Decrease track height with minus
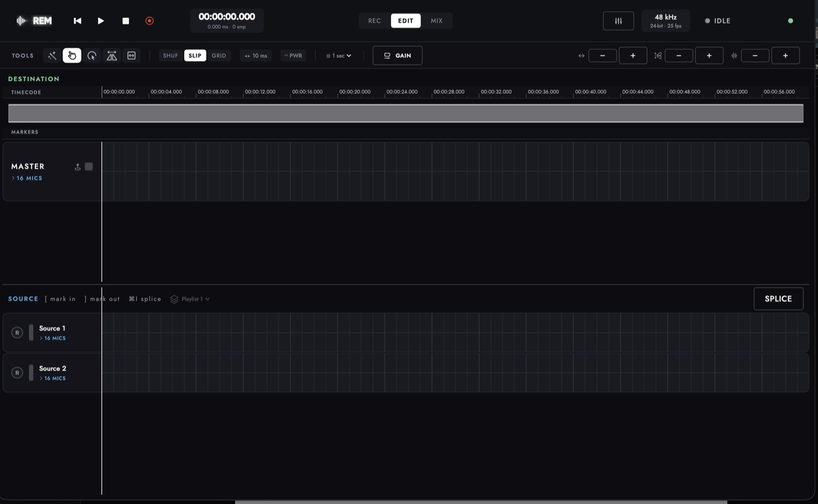Screen dimensions: 818x504 coord(679,56)
